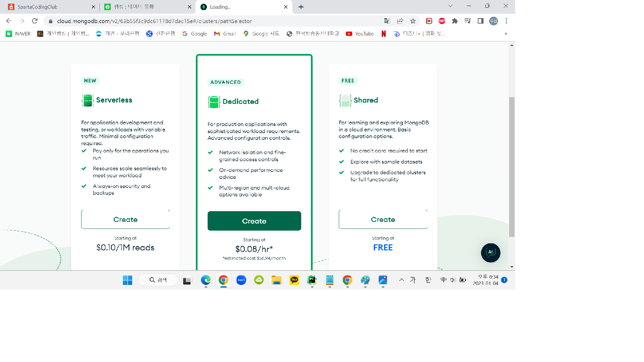Share this page via the share icon
Viewport: 644px width, 362px height.
400,21
